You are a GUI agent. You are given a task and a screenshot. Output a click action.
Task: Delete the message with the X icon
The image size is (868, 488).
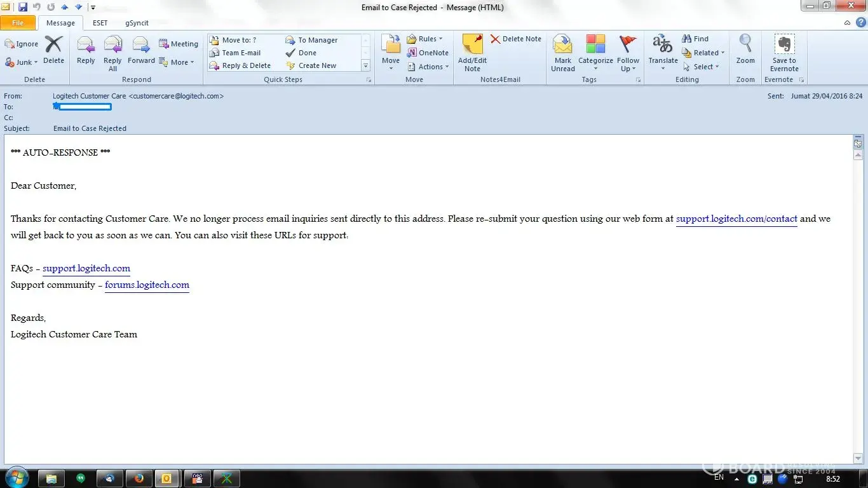[x=54, y=51]
